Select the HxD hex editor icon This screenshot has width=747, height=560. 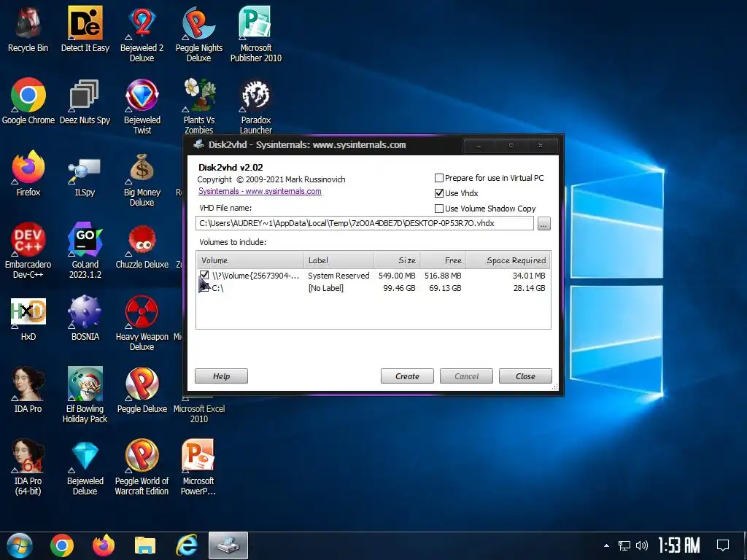28,319
